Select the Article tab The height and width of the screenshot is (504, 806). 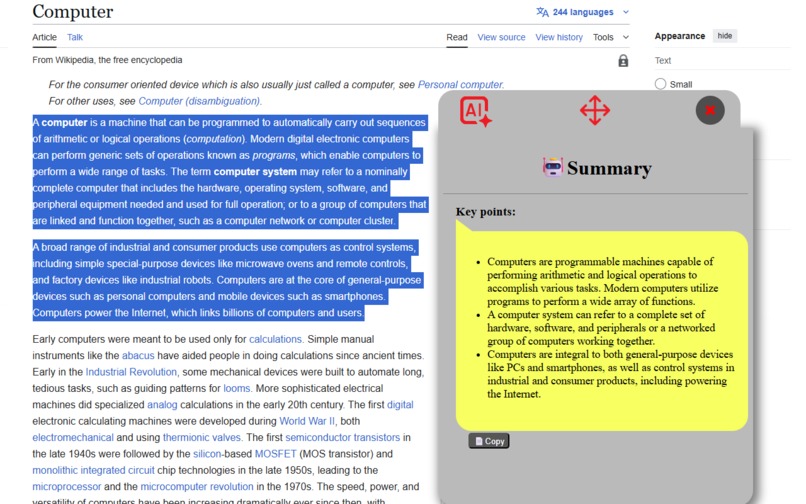(x=44, y=37)
